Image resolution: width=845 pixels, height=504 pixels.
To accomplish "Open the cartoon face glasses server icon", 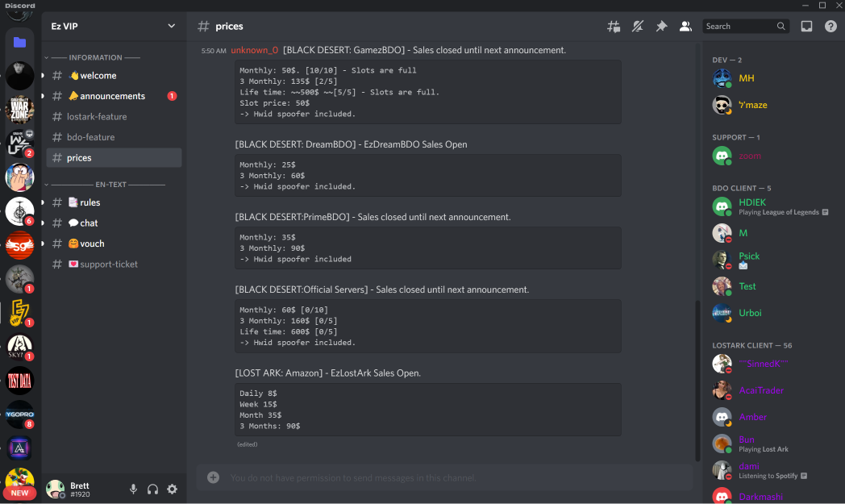I will point(20,177).
